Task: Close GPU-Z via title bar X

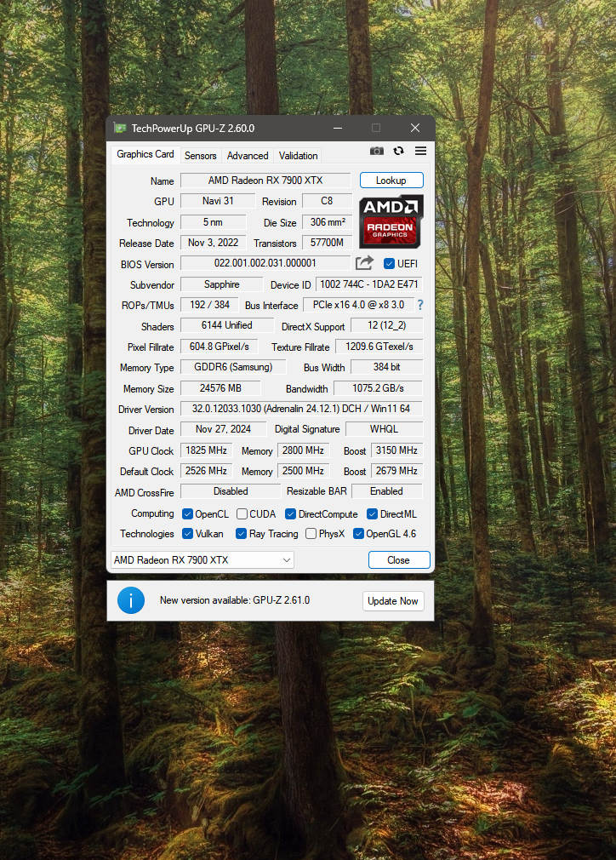Action: (x=415, y=128)
